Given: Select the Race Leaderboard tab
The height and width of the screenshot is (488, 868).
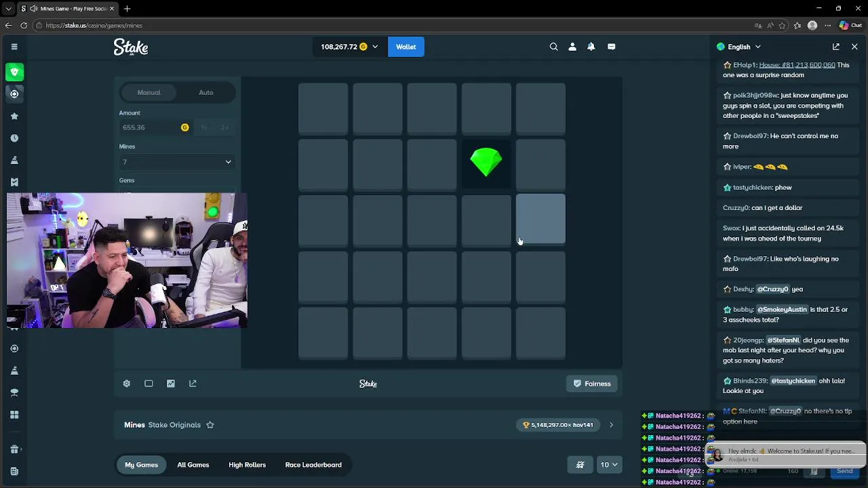Looking at the screenshot, I should click(313, 465).
